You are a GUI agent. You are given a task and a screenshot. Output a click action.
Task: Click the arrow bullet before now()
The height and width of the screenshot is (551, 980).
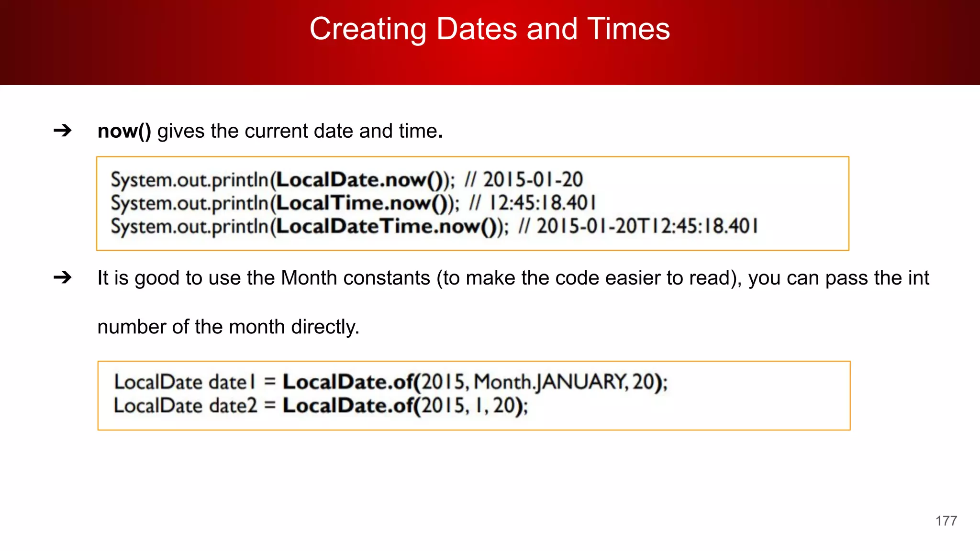(x=63, y=131)
